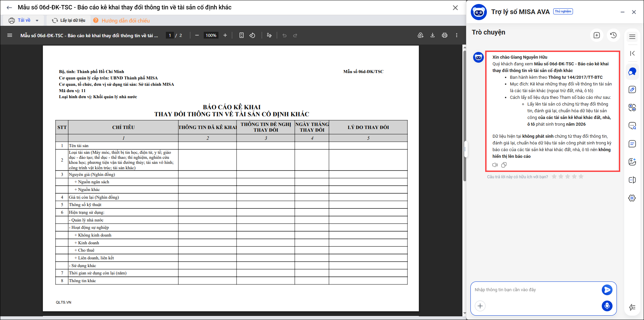Click the 100% zoom level field

click(211, 35)
